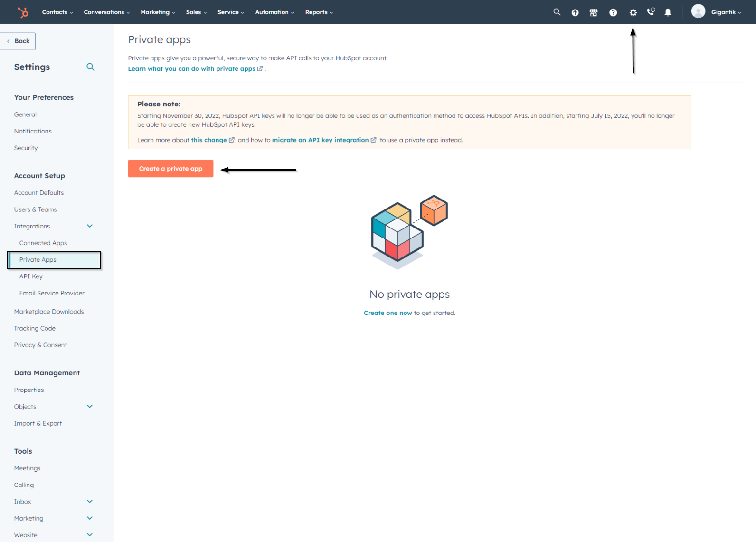Open Marketplace Downloads

point(49,312)
